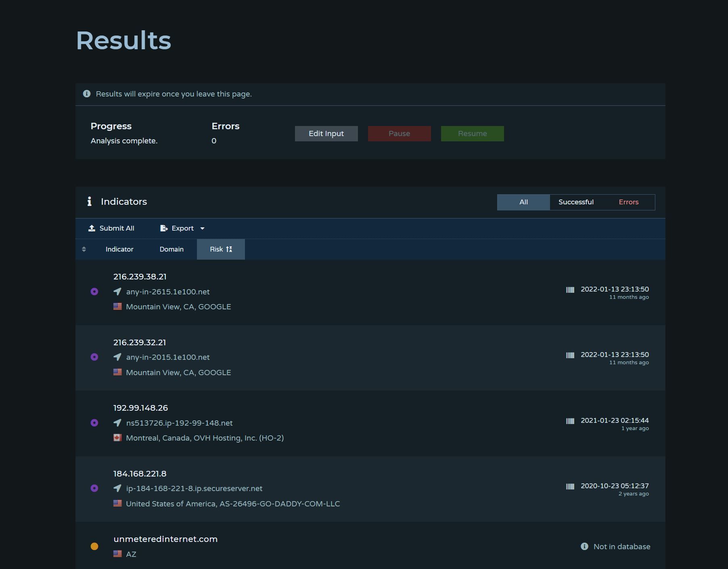Viewport: 728px width, 569px height.
Task: Click US flag beside AS-26496-GO-DADDY-COM-LLC
Action: point(117,503)
